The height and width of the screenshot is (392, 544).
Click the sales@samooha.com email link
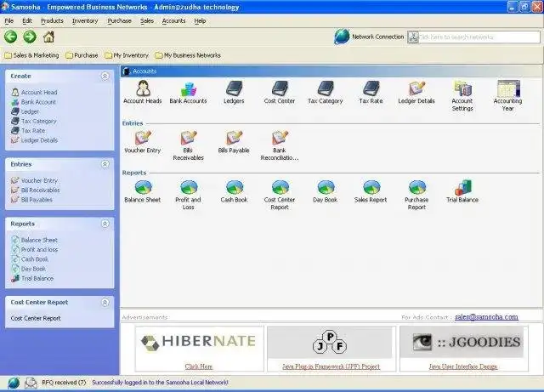[x=486, y=316]
